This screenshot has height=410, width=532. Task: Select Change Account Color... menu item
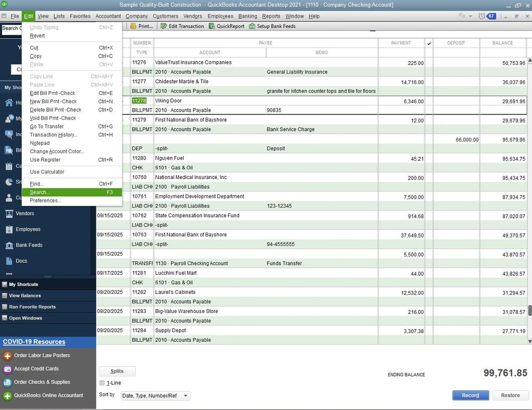tap(71, 151)
